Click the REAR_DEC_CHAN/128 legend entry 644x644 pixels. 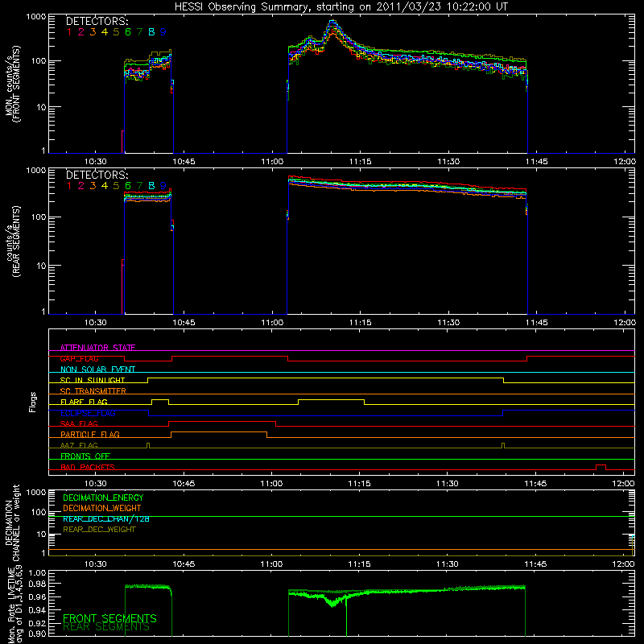click(x=106, y=518)
